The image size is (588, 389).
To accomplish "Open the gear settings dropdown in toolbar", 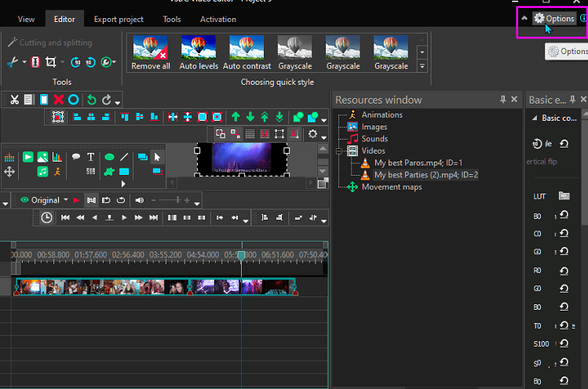I will pyautogui.click(x=312, y=134).
